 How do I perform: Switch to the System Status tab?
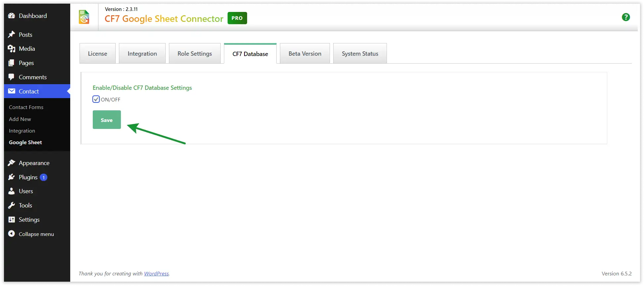(360, 54)
